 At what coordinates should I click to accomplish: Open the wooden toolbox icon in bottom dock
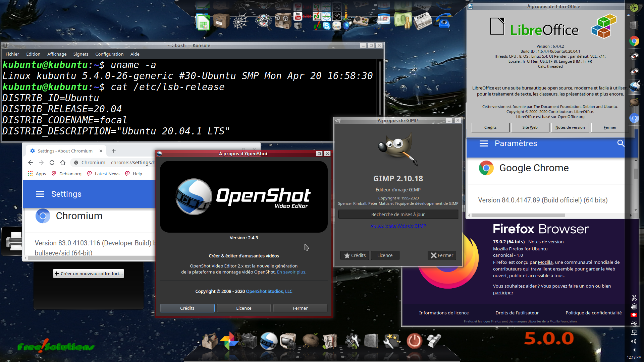[210, 341]
